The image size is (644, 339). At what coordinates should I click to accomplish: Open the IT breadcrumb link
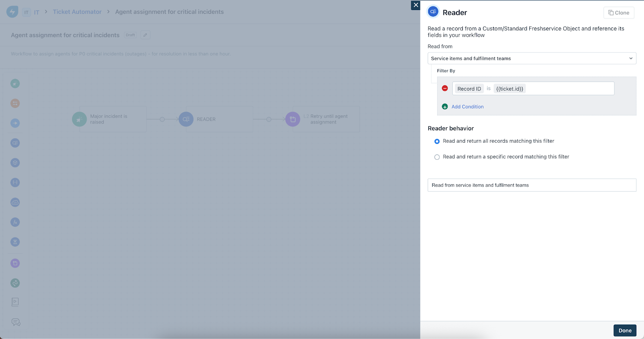[37, 12]
